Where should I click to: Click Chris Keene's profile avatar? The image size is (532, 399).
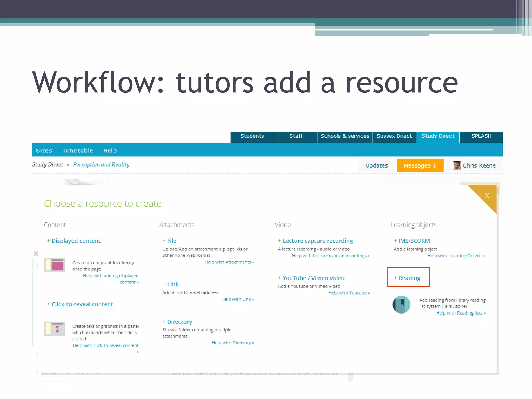point(456,165)
